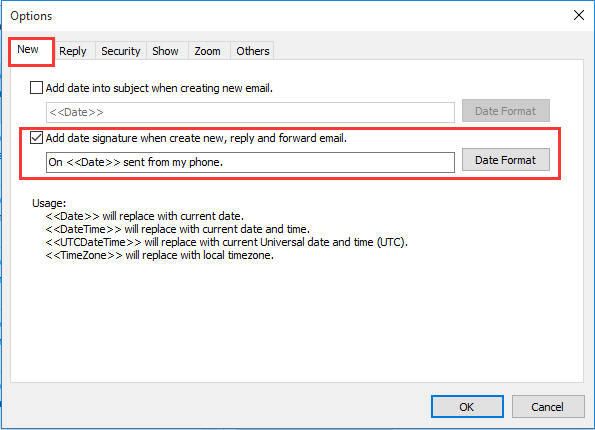Viewport: 595px width, 430px height.
Task: Uncheck the add date signature checkbox
Action: 36,138
